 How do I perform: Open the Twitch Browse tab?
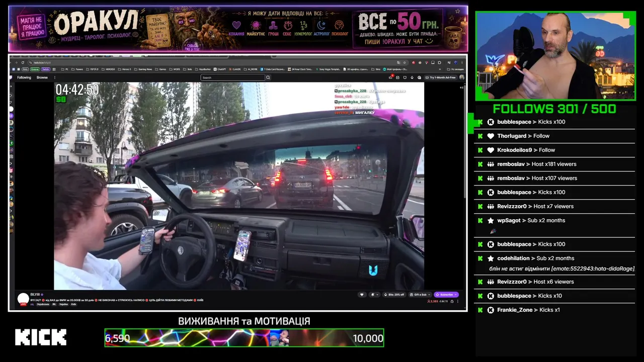[x=42, y=77]
